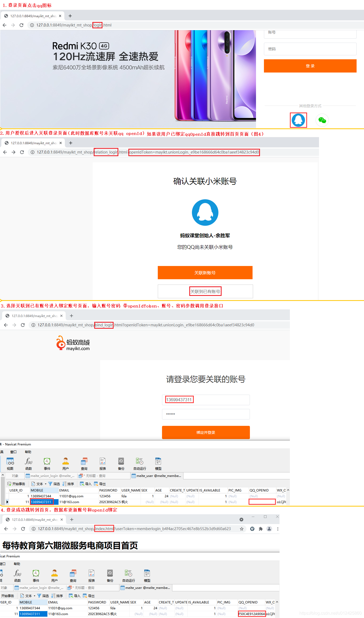Image resolution: width=364 pixels, height=618 pixels.
Task: Click the orange 登录 button
Action: coord(310,66)
